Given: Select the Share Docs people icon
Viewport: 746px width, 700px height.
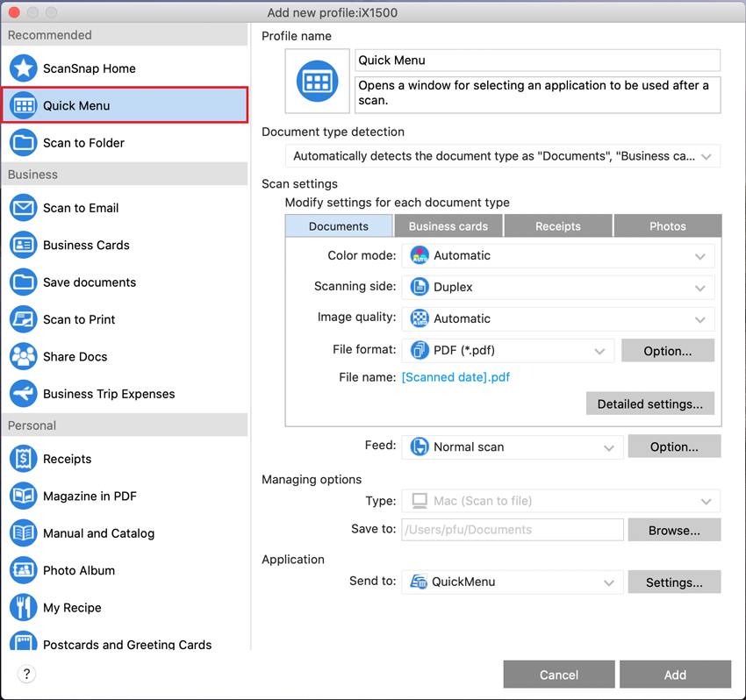Looking at the screenshot, I should [x=24, y=356].
